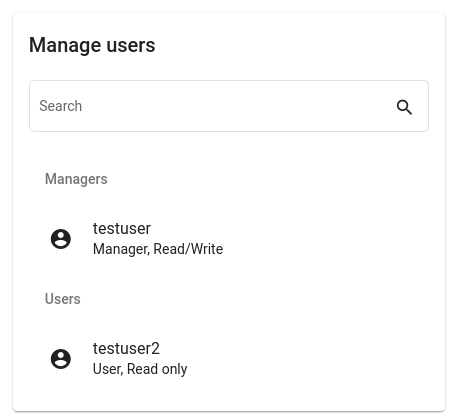Choose the list row under Users
The height and width of the screenshot is (417, 452).
(229, 359)
